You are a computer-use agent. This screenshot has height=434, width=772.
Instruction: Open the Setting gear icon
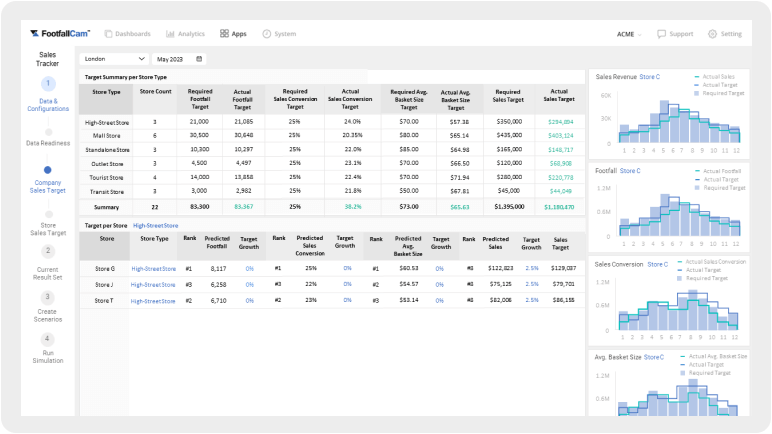(712, 34)
